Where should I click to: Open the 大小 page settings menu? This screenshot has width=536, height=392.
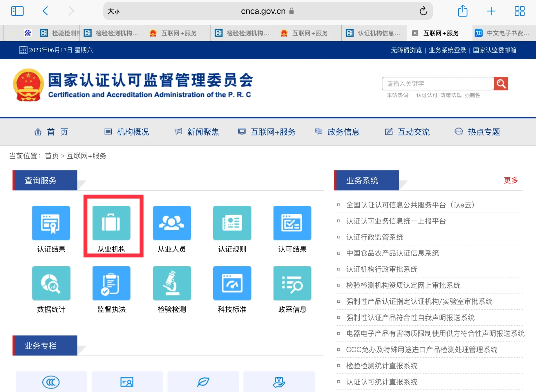click(114, 11)
